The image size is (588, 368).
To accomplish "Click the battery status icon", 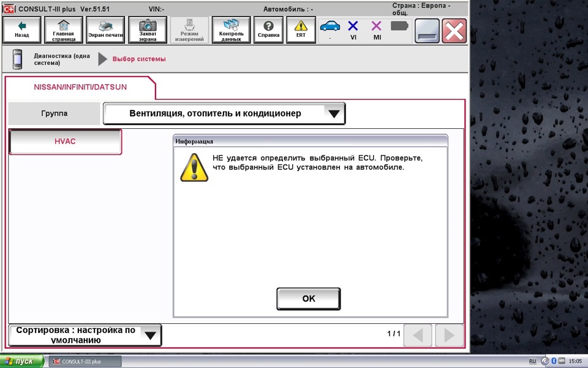I will tap(399, 26).
